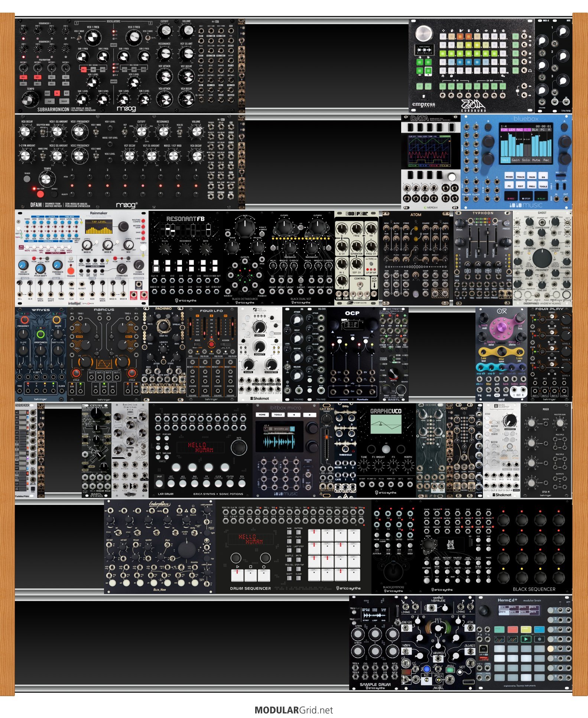Click the play icon on bitbox micro screen
The height and width of the screenshot is (718, 588).
coord(292,429)
